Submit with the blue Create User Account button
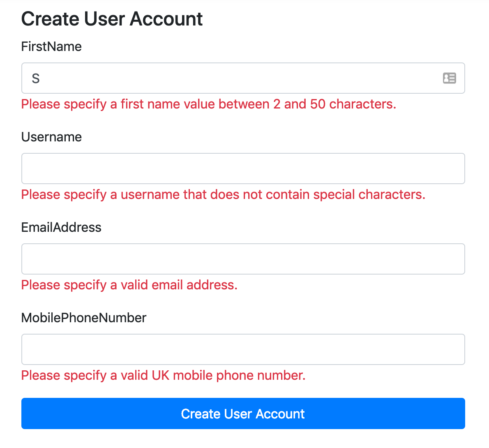This screenshot has height=448, width=489. pyautogui.click(x=243, y=413)
